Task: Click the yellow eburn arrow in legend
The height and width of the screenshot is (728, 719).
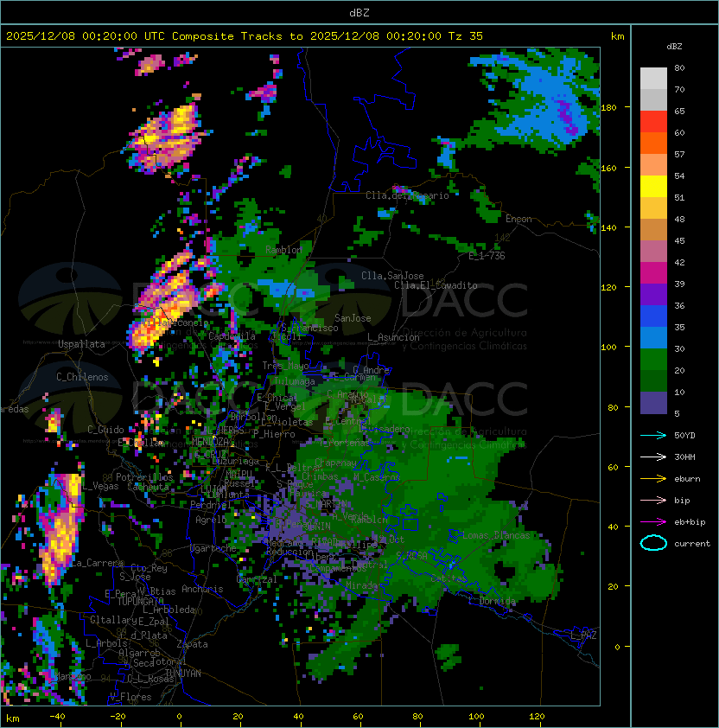Action: point(653,479)
